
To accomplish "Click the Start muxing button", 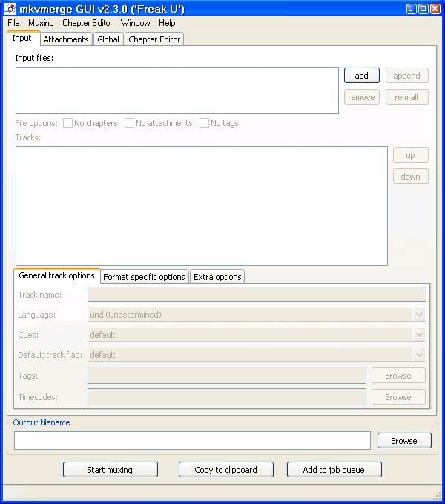I will (x=110, y=470).
